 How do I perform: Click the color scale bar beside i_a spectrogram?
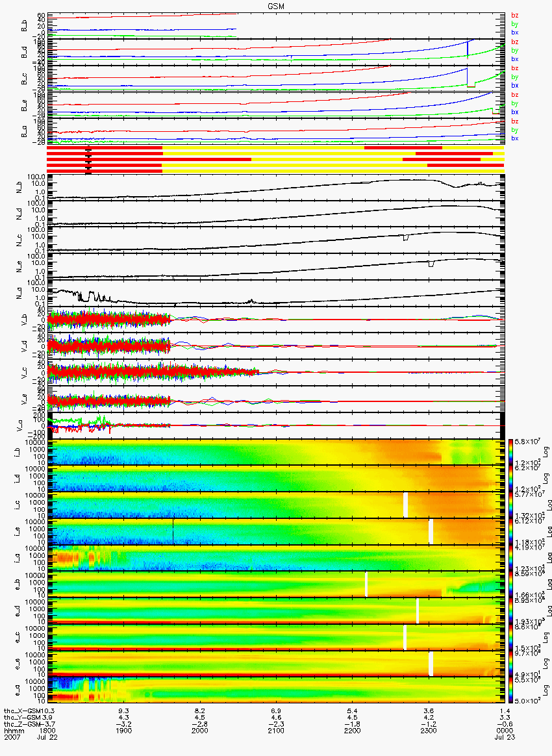click(510, 559)
